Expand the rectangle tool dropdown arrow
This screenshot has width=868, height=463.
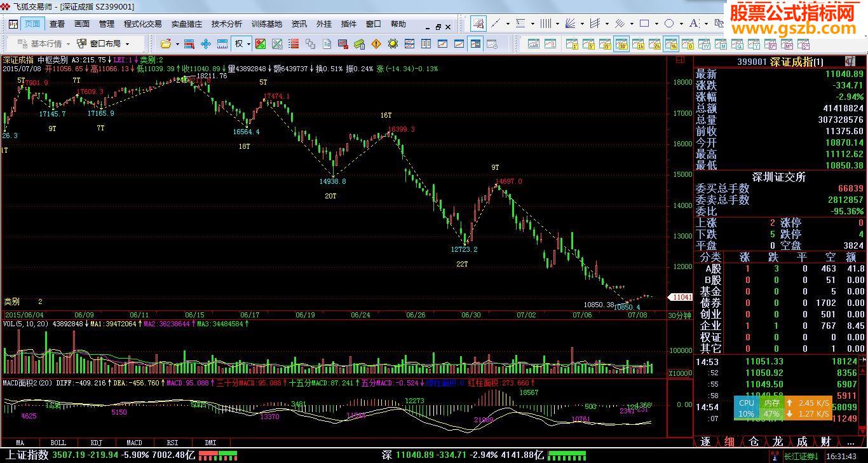(x=656, y=24)
